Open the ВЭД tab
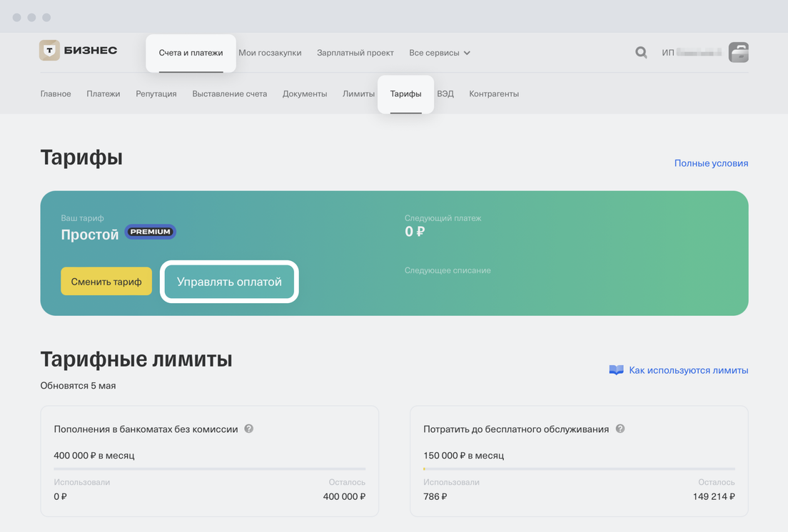 tap(445, 93)
